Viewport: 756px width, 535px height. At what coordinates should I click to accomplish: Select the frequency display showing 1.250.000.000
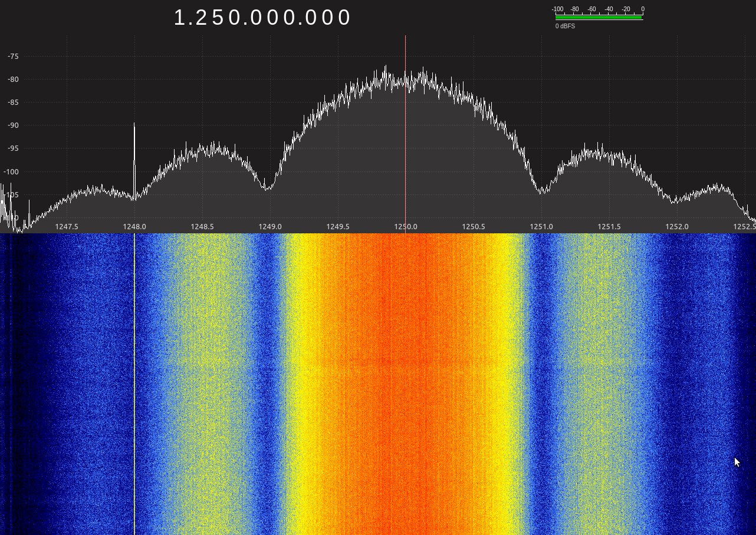(262, 17)
